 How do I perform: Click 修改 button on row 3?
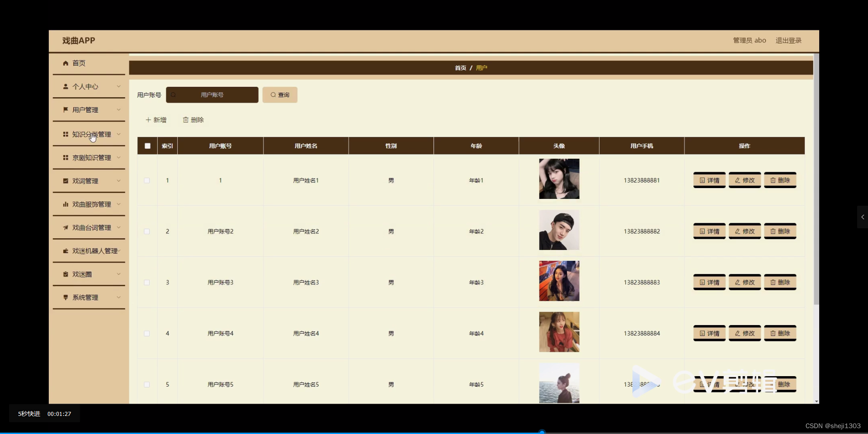(x=744, y=282)
